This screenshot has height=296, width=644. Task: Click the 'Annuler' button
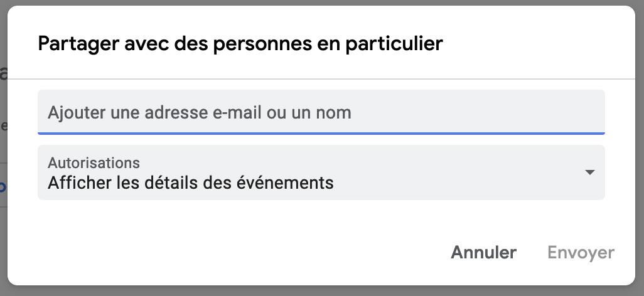[483, 253]
